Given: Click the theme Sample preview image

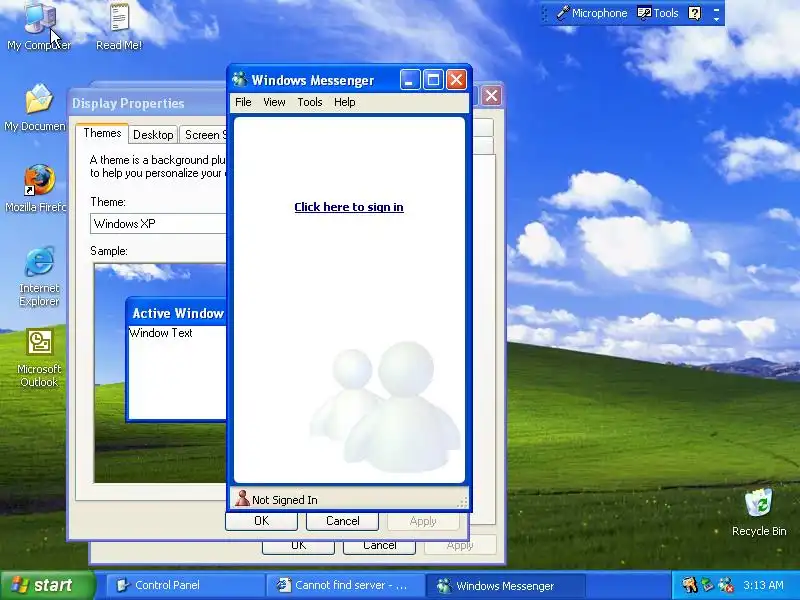Looking at the screenshot, I should pyautogui.click(x=160, y=373).
